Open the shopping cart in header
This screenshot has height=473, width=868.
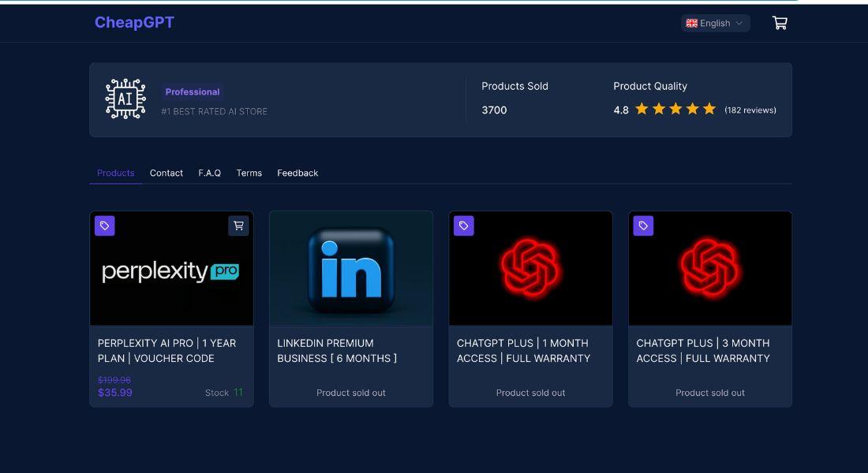780,23
